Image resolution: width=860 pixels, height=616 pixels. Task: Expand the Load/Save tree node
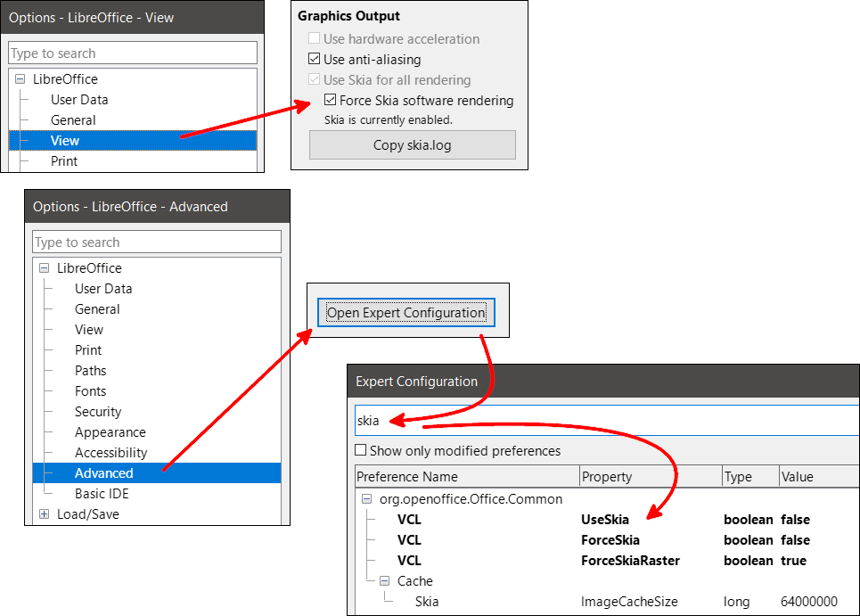coord(45,514)
